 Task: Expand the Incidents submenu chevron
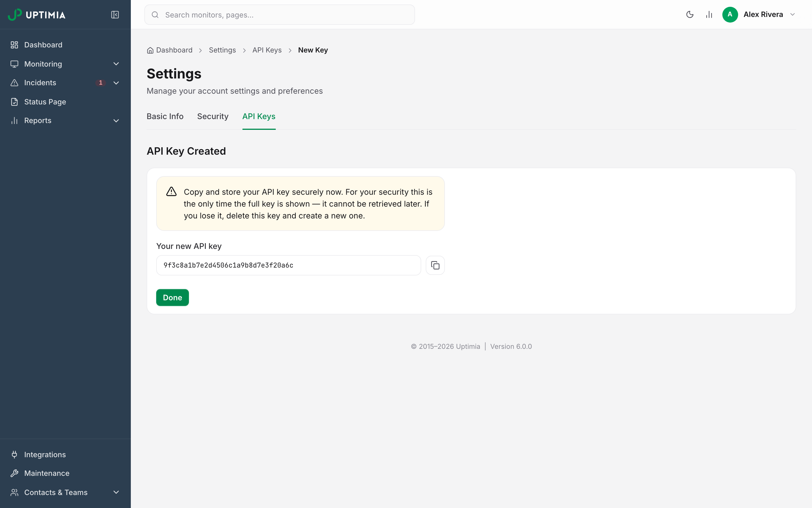click(116, 83)
